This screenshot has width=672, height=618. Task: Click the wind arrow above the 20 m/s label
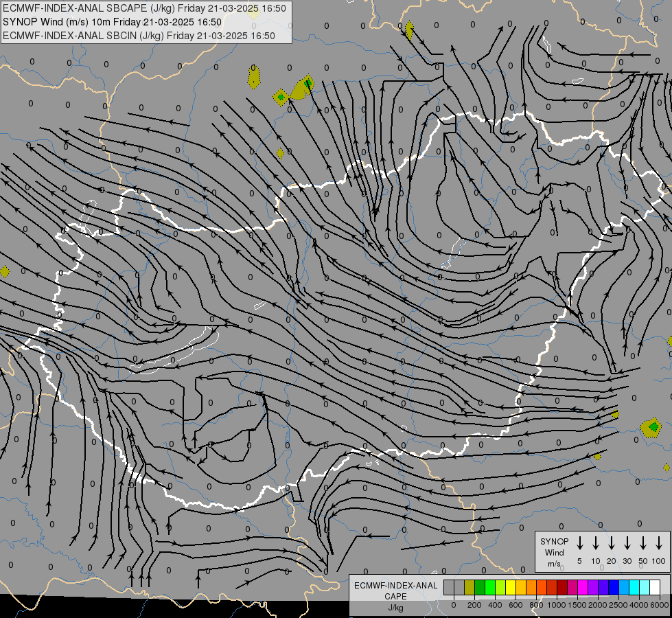point(612,543)
